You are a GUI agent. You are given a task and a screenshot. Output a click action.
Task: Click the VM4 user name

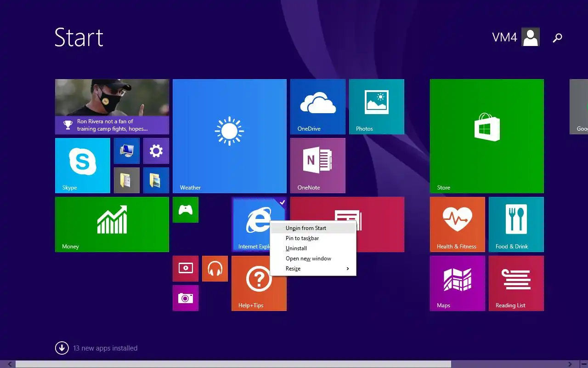[504, 38]
